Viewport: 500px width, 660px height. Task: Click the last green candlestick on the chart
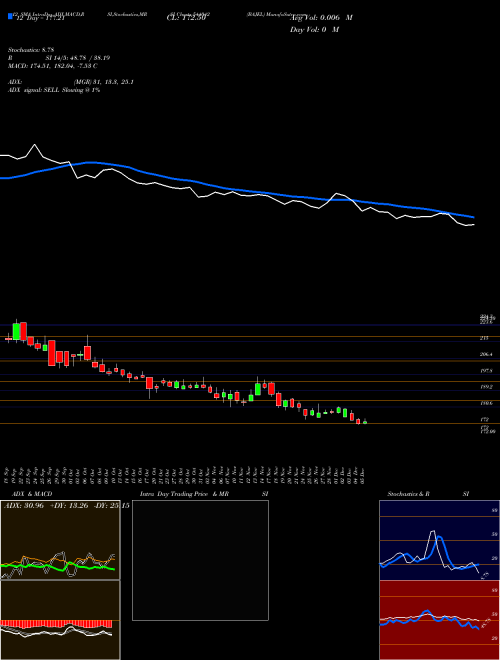[365, 421]
